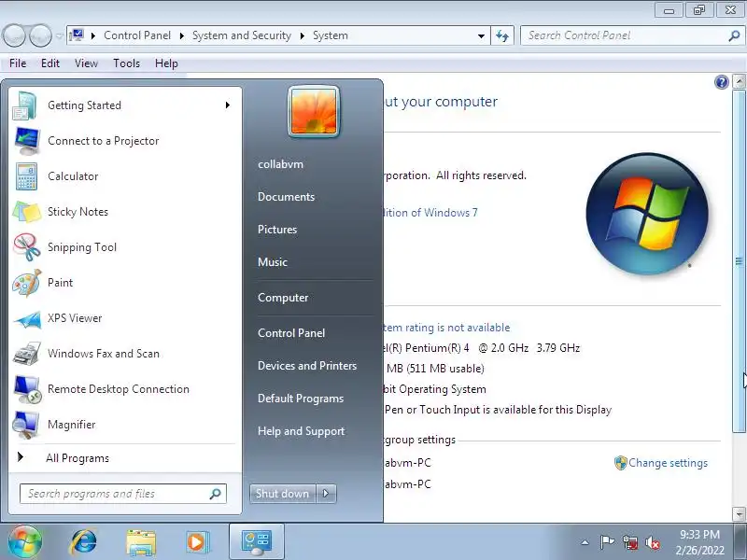Open the Snipping Tool
The width and height of the screenshot is (747, 560).
tap(124, 247)
